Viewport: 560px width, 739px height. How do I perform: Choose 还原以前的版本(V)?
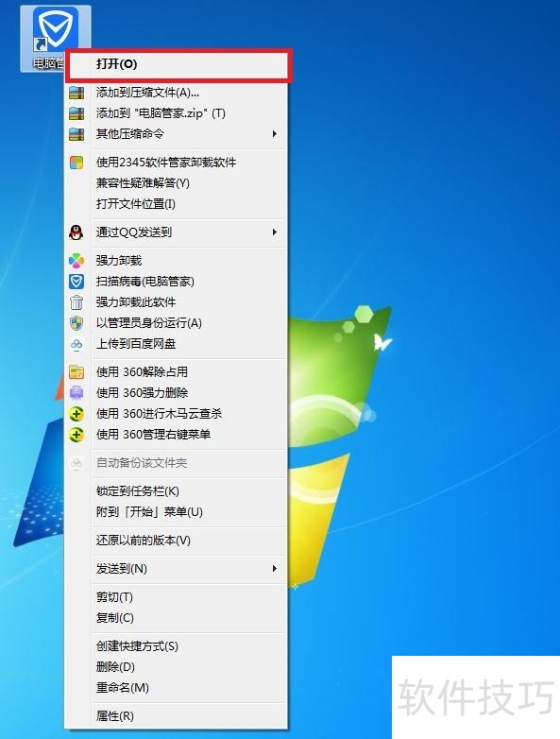(x=177, y=541)
